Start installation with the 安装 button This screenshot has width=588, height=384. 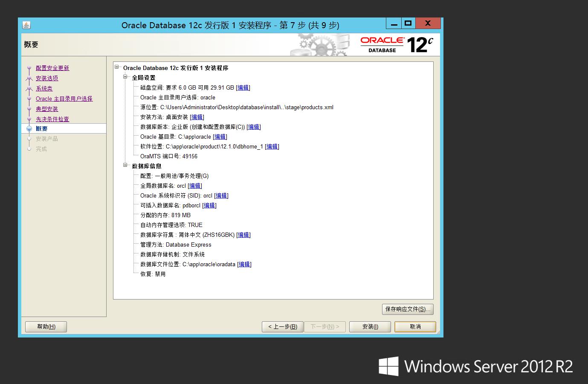click(x=370, y=326)
